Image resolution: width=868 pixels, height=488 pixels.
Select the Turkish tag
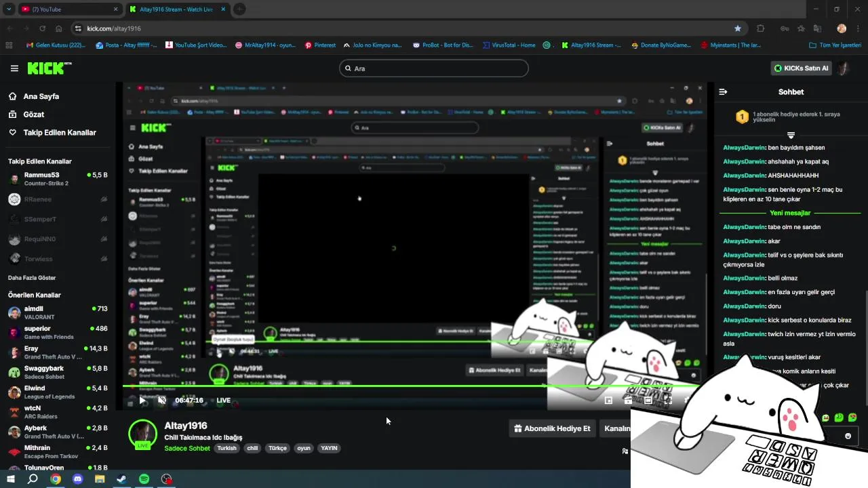click(x=226, y=448)
